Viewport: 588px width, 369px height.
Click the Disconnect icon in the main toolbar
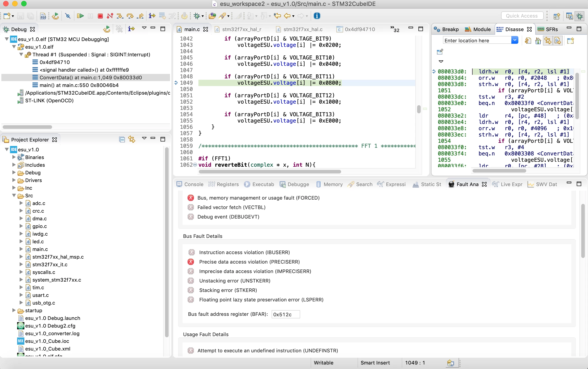110,16
